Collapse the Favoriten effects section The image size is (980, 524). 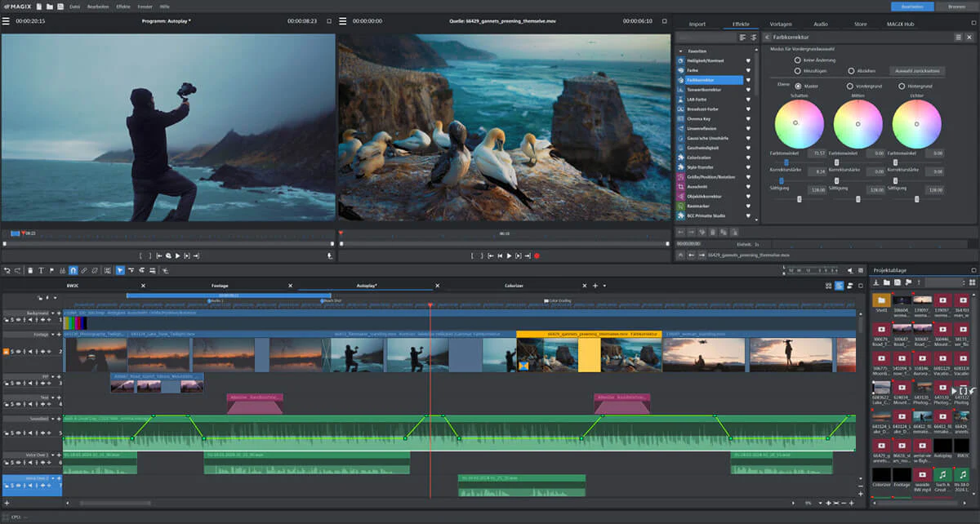click(x=680, y=49)
